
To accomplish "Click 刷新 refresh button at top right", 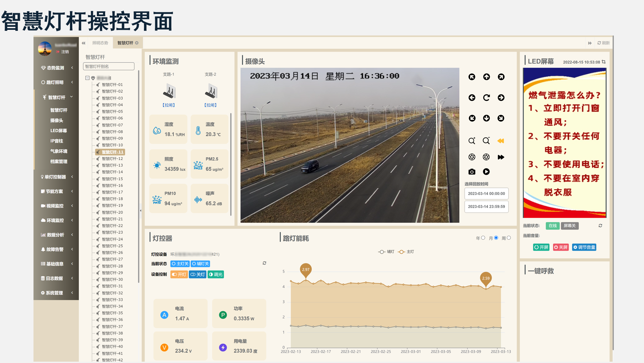I will pos(604,43).
